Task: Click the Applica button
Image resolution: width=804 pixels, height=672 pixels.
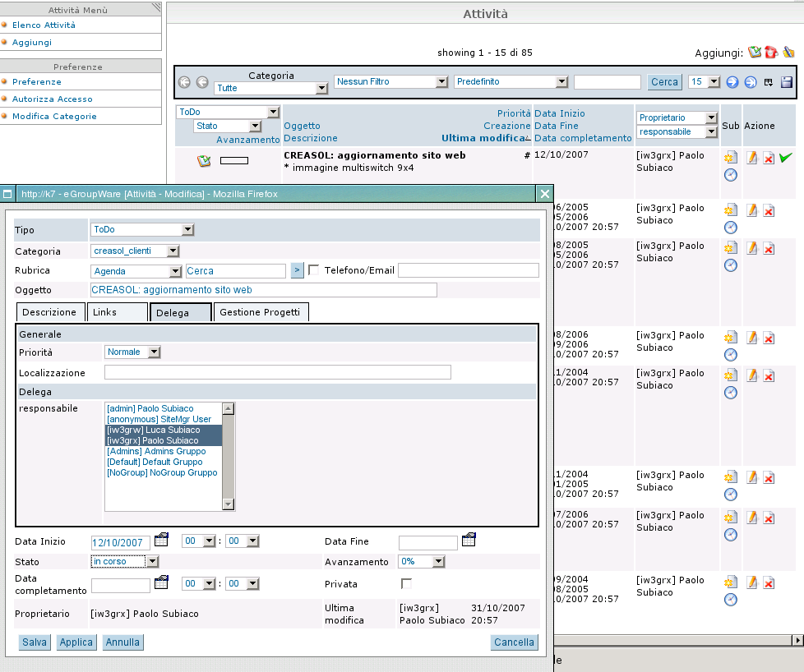Action: tap(76, 642)
